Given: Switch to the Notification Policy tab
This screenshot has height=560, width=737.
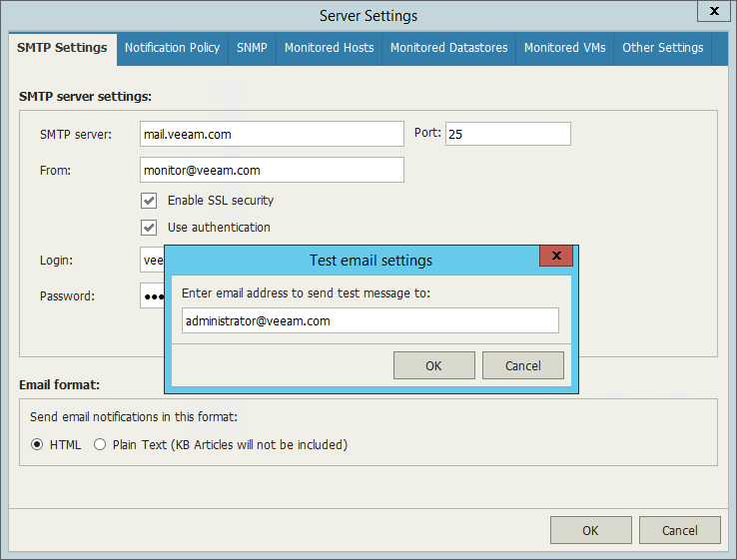Looking at the screenshot, I should (x=172, y=48).
